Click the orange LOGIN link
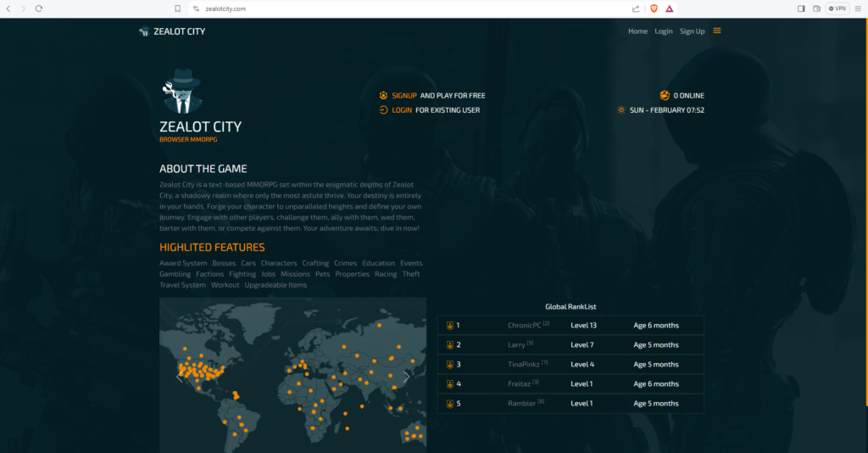The width and height of the screenshot is (868, 453). [402, 109]
